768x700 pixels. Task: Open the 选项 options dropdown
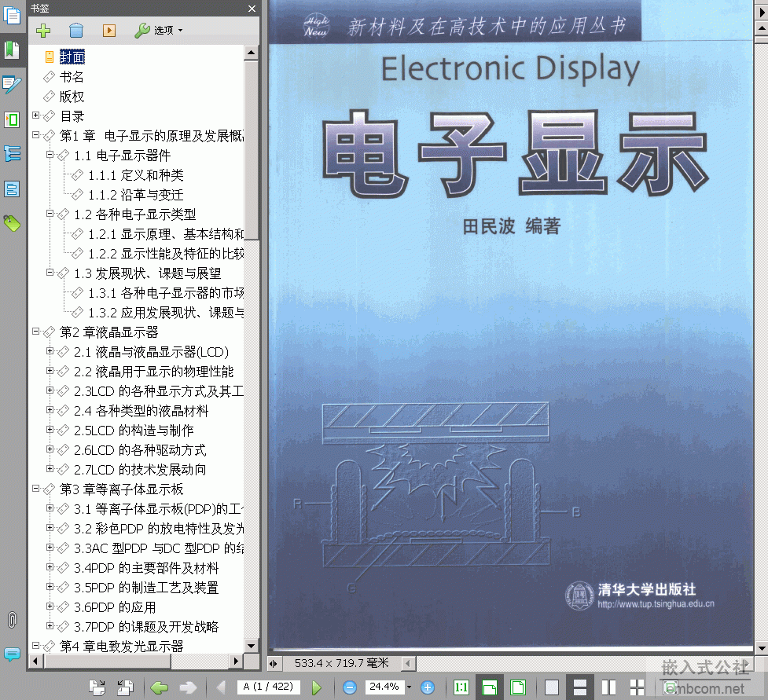[x=158, y=31]
